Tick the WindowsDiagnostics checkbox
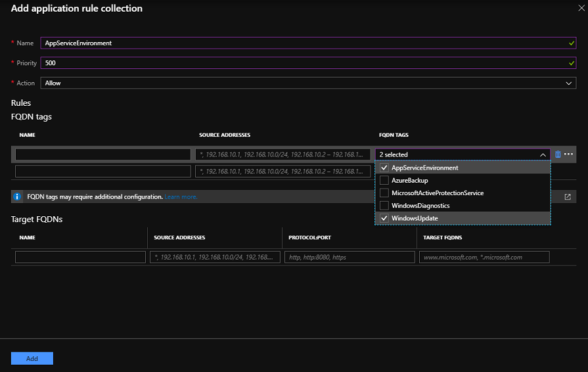This screenshot has height=372, width=588. [x=384, y=206]
